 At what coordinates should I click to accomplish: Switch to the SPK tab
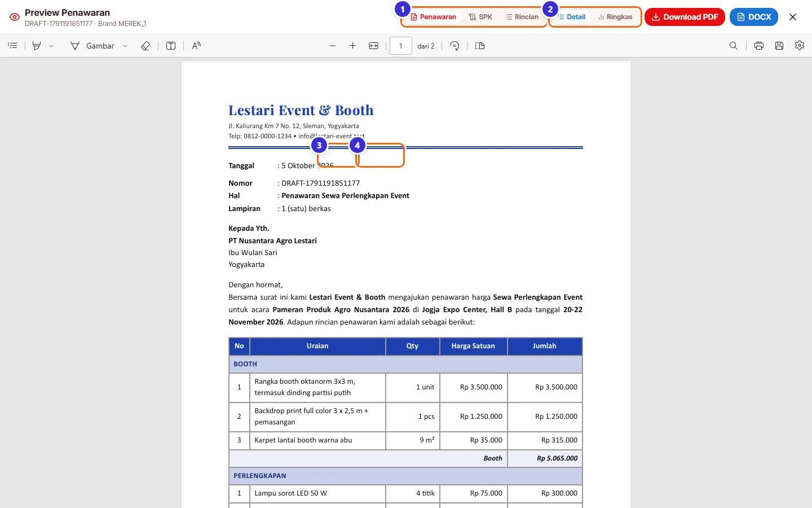(480, 17)
